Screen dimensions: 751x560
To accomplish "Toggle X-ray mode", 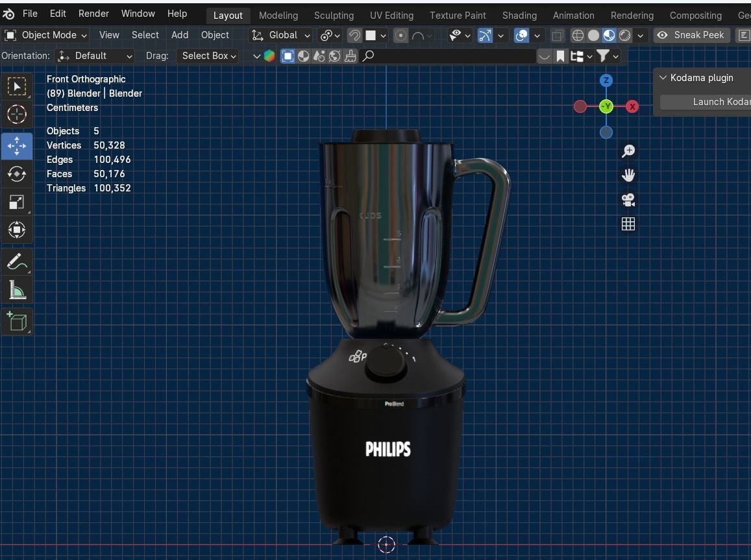I will (x=557, y=36).
